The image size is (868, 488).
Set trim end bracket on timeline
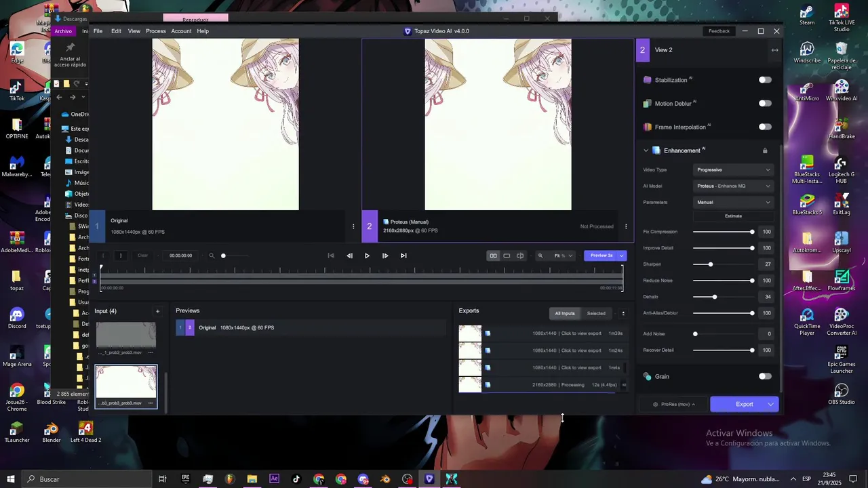click(x=121, y=256)
